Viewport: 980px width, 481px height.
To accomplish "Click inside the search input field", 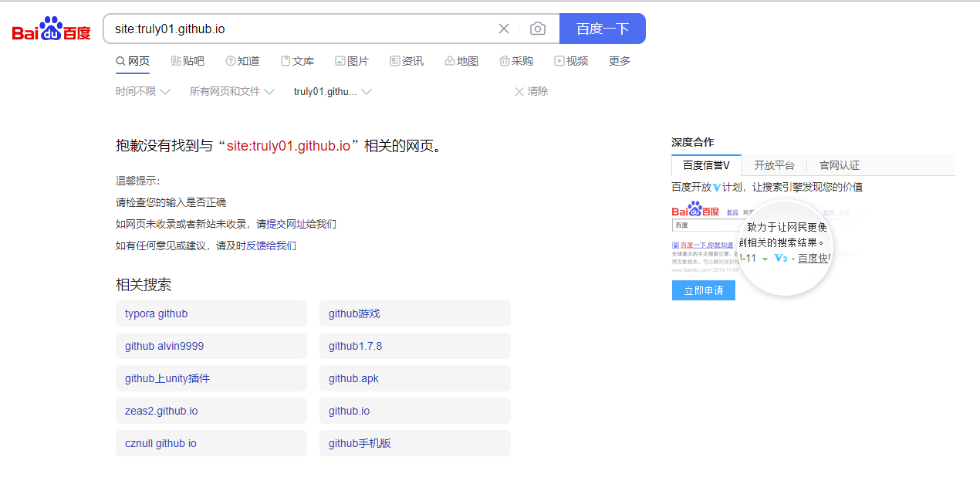I will point(301,29).
